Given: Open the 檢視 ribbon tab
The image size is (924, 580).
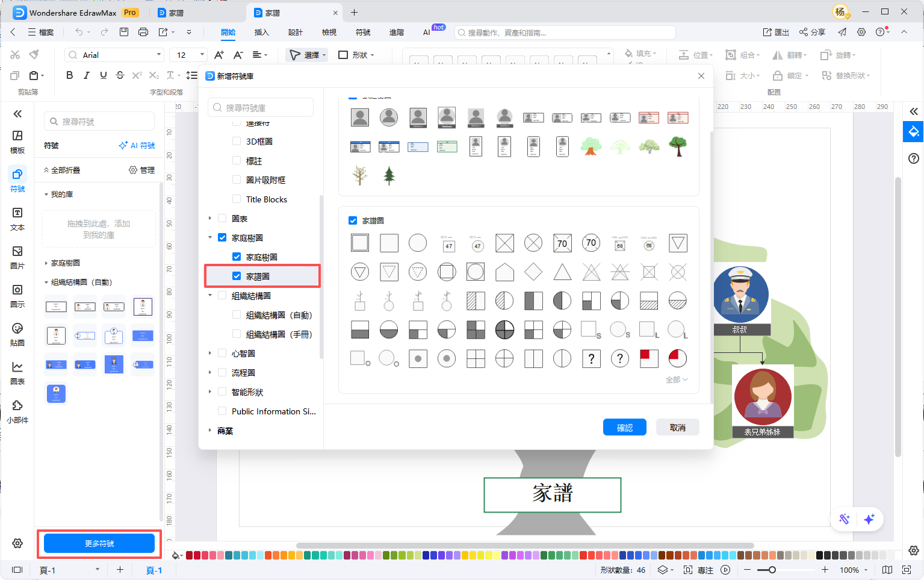Looking at the screenshot, I should coord(329,33).
